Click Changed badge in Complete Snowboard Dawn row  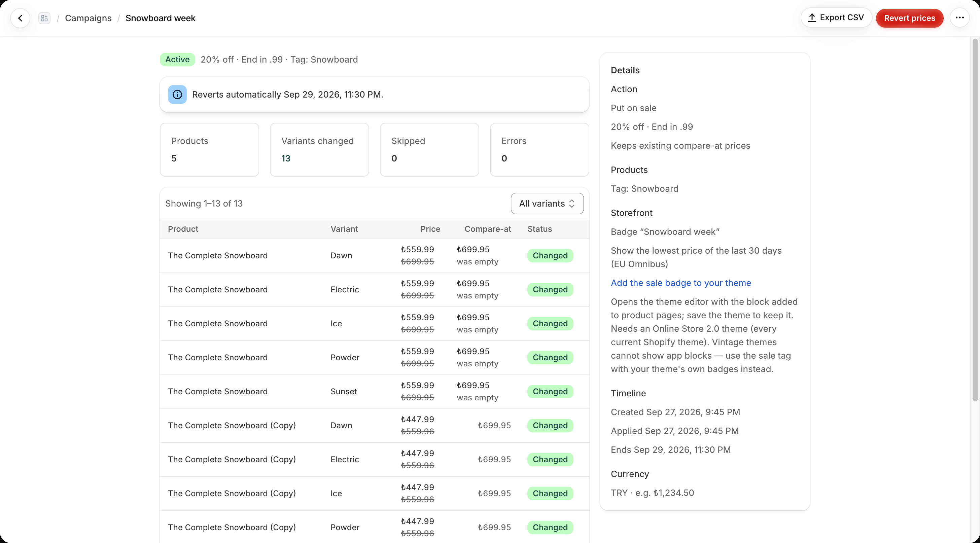tap(550, 256)
